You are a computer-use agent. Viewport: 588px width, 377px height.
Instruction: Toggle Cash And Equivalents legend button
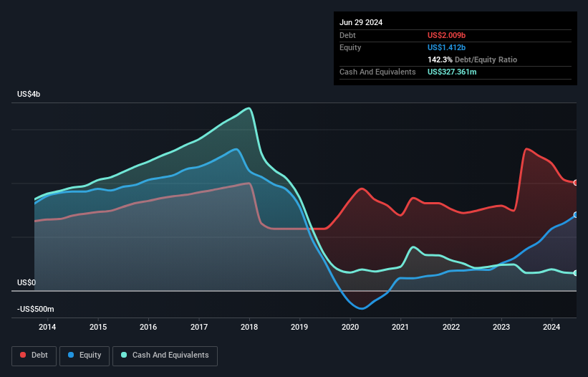(165, 355)
